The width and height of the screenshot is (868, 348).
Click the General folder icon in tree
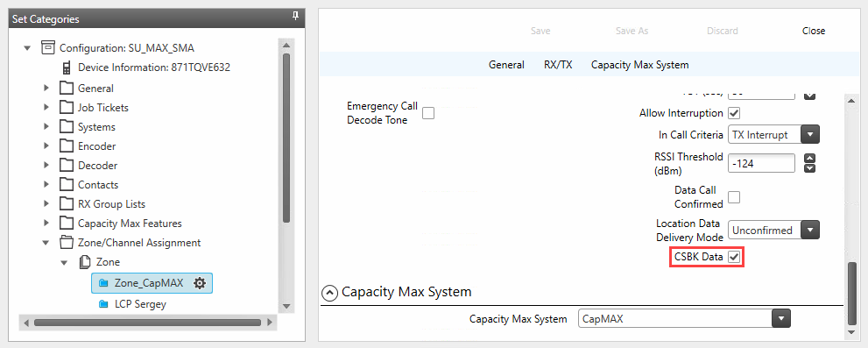[x=67, y=89]
